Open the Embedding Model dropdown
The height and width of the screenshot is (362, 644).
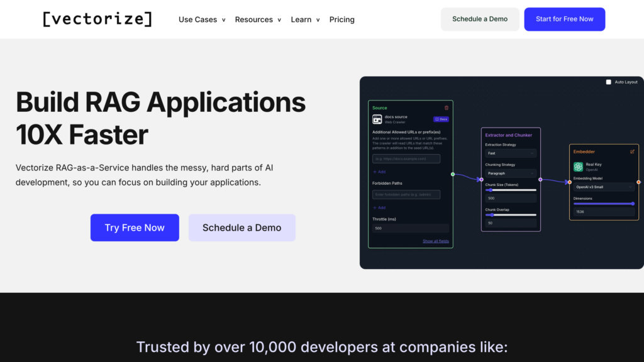[x=604, y=187]
